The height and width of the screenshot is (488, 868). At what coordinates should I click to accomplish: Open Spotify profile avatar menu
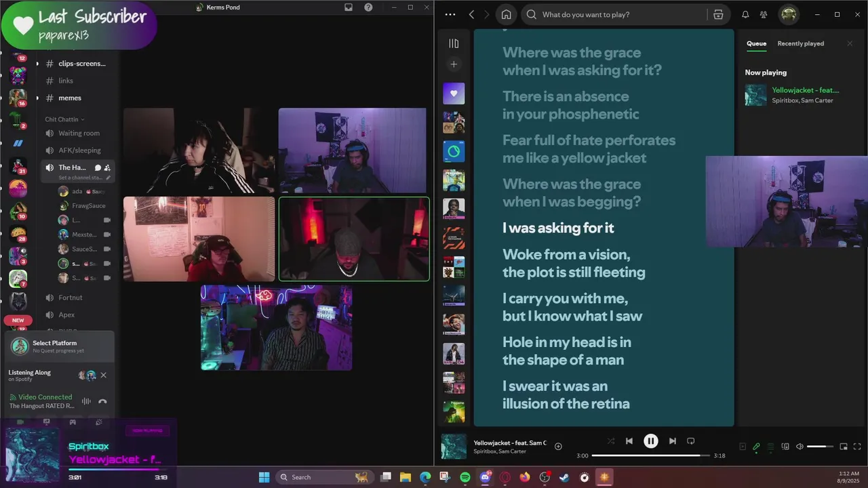[x=788, y=14]
